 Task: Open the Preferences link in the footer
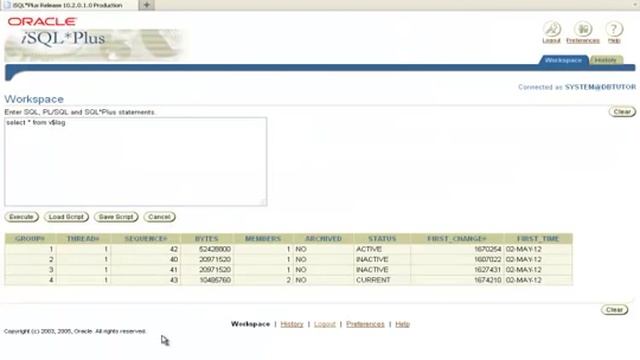point(365,324)
